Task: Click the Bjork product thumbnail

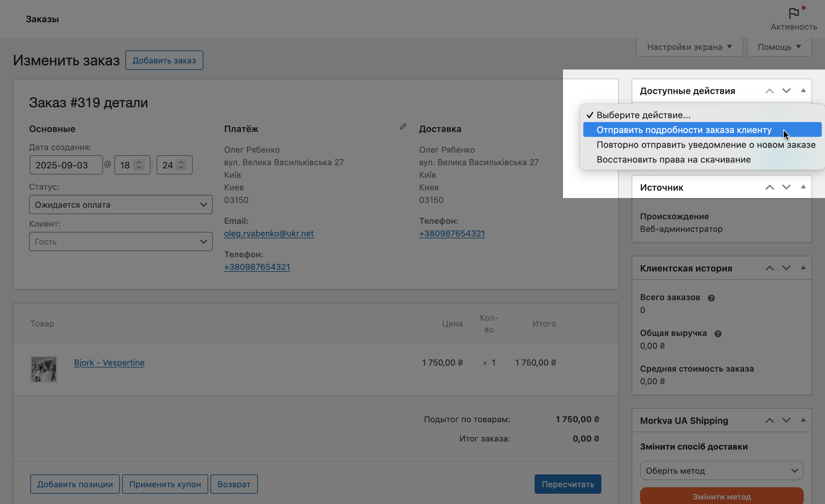Action: click(44, 369)
